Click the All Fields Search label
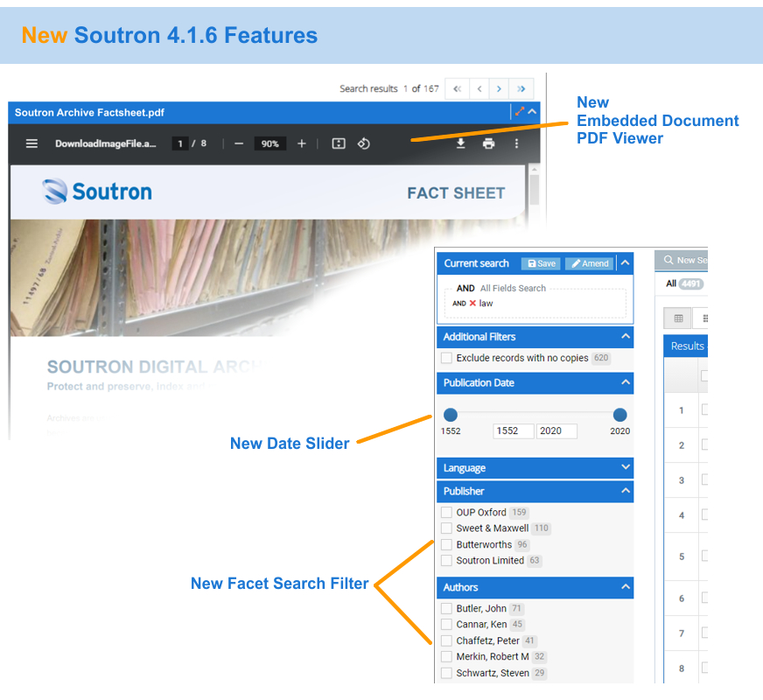Viewport: 763px width, 700px height. [x=513, y=288]
